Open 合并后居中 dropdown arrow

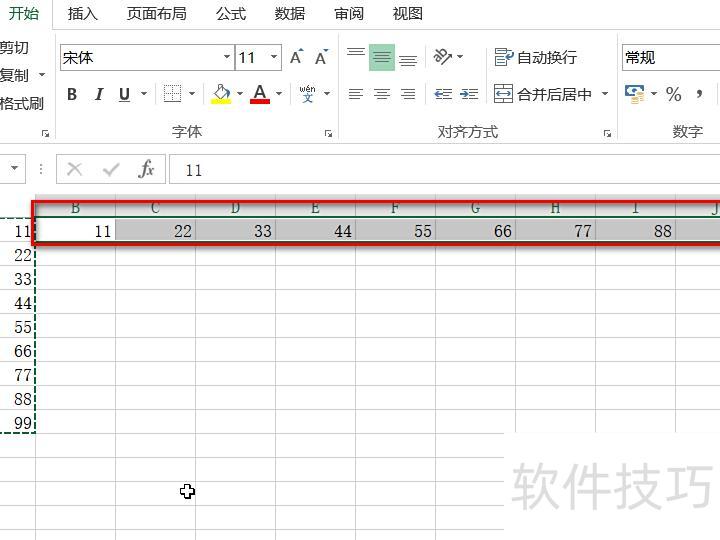coord(605,94)
